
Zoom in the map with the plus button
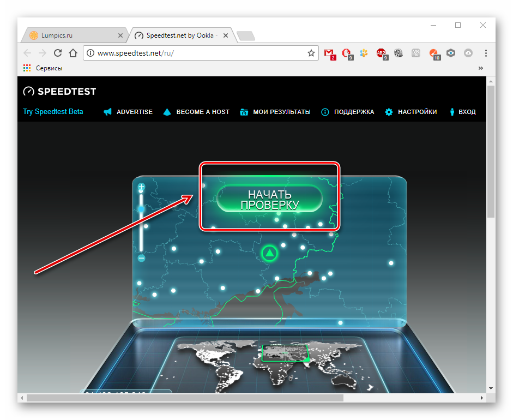pyautogui.click(x=141, y=187)
